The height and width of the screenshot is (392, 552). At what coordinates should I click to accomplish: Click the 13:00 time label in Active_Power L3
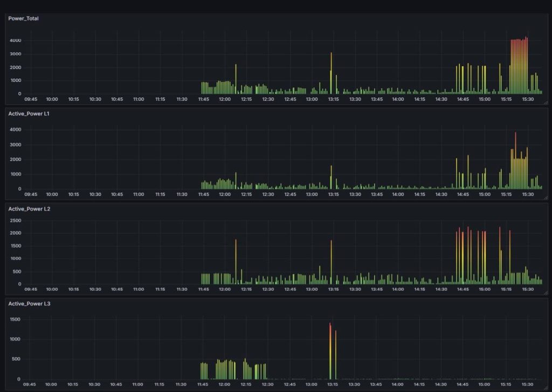coord(312,384)
